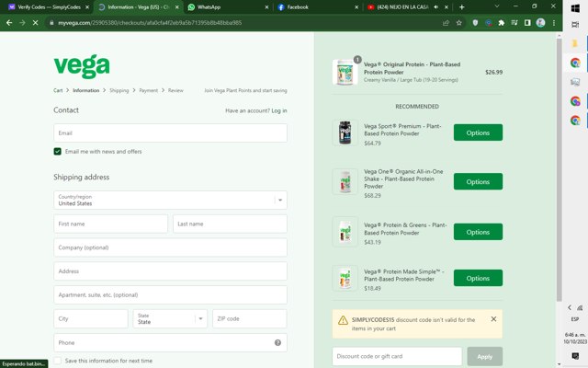Image resolution: width=588 pixels, height=368 pixels.
Task: Toggle Email me with news and offers
Action: click(x=57, y=151)
